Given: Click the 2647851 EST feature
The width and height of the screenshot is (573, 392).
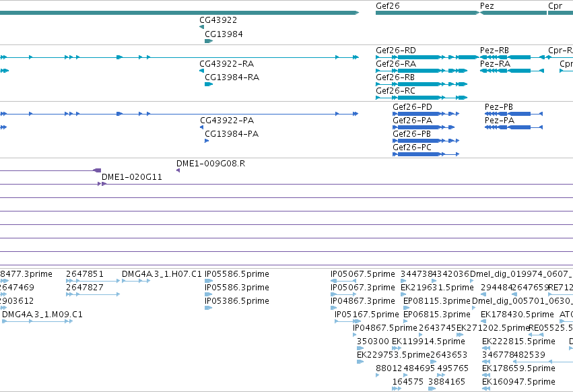Looking at the screenshot, I should pos(93,281).
